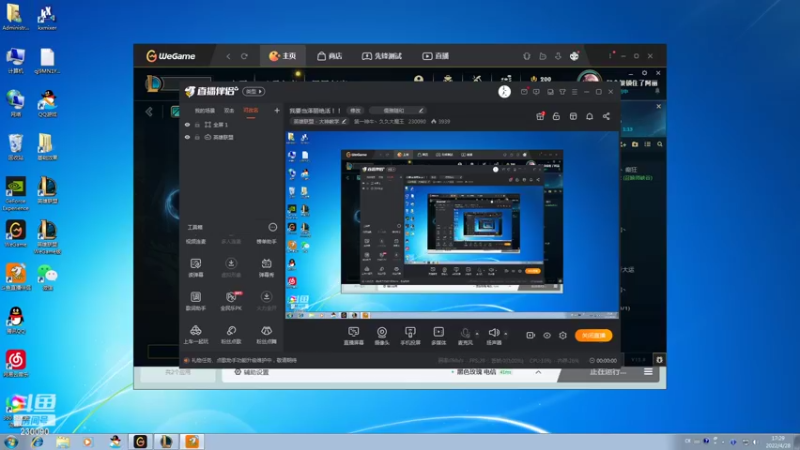Add a new scene with plus icon
Screen dimensions: 800x450
(x=277, y=110)
